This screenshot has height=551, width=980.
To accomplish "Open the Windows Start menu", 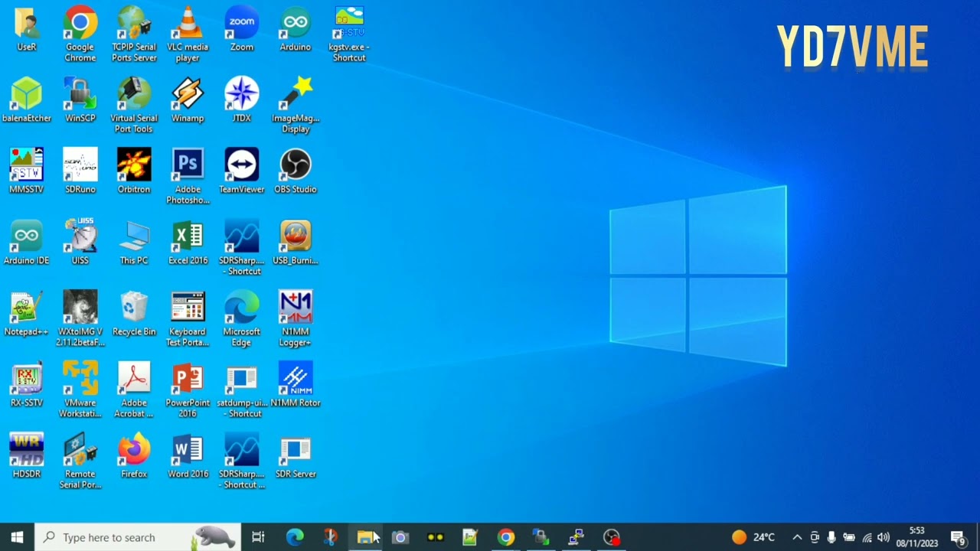I will 18,537.
